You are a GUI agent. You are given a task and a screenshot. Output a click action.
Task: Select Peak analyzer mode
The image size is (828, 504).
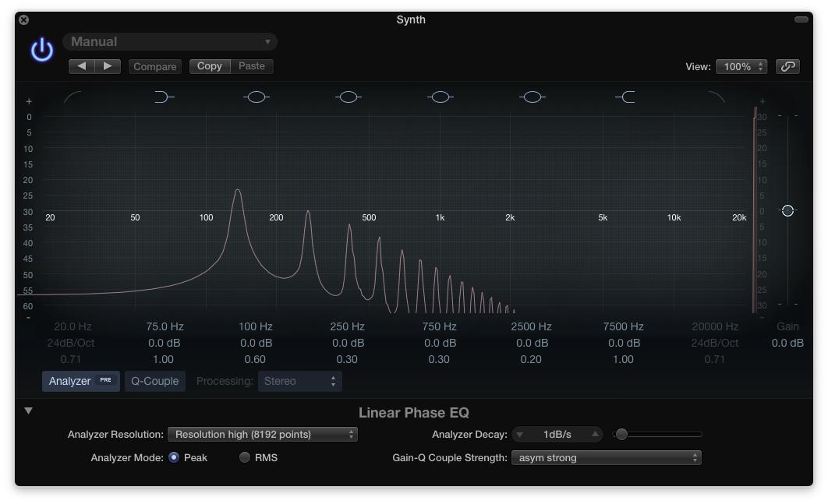pyautogui.click(x=174, y=458)
